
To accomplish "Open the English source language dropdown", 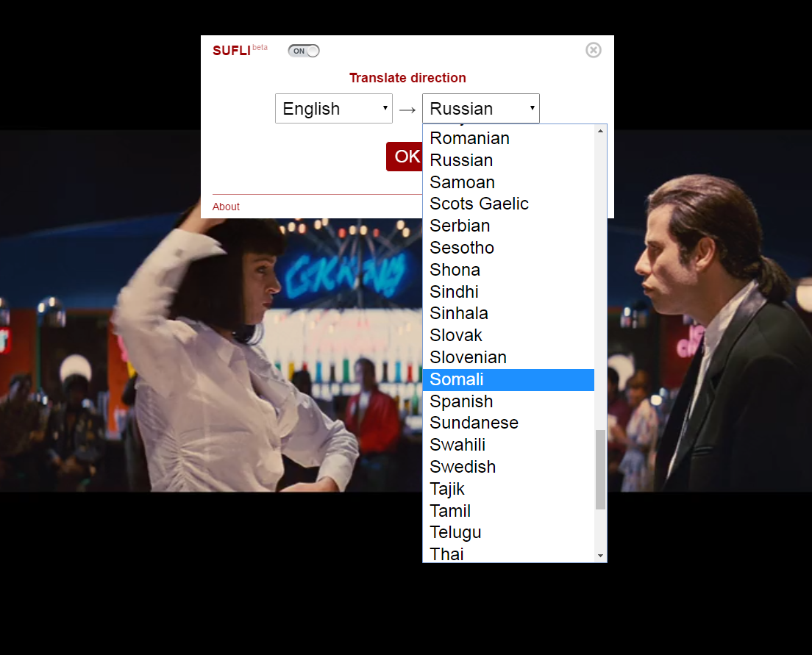I will [333, 108].
